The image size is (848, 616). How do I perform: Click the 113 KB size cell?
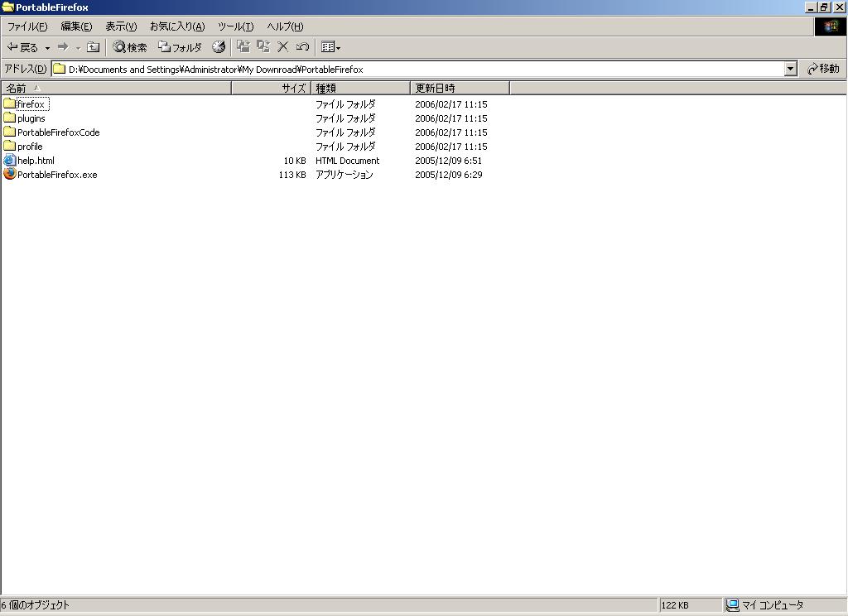pos(292,175)
